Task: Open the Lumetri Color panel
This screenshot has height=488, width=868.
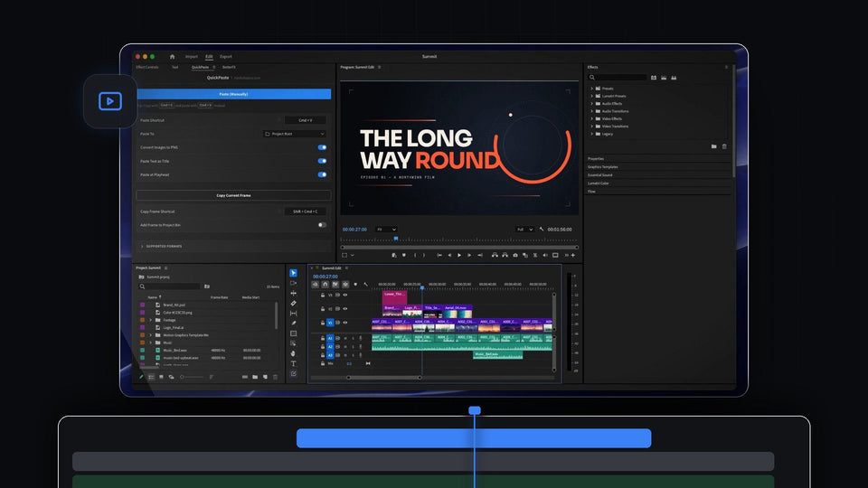Action: [x=599, y=183]
